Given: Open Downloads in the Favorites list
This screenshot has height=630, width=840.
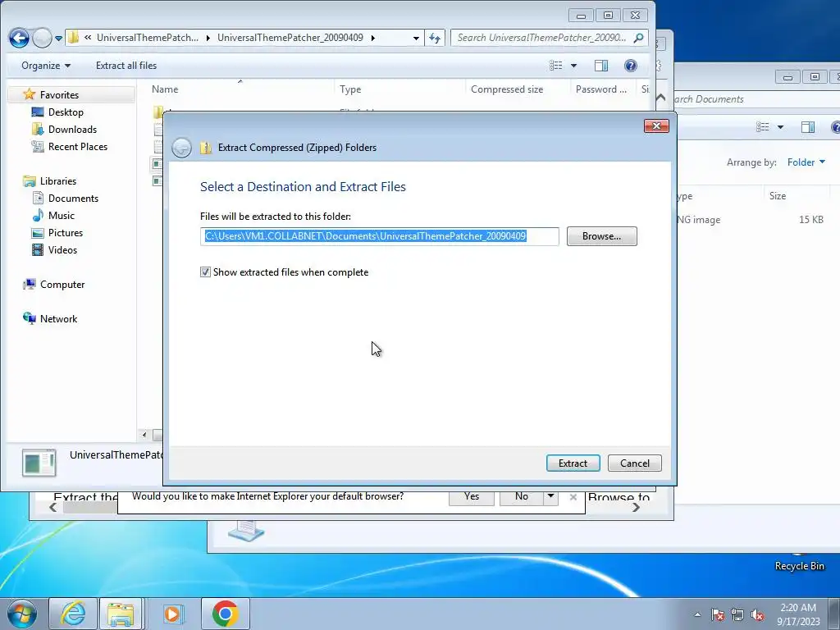Looking at the screenshot, I should (x=72, y=129).
